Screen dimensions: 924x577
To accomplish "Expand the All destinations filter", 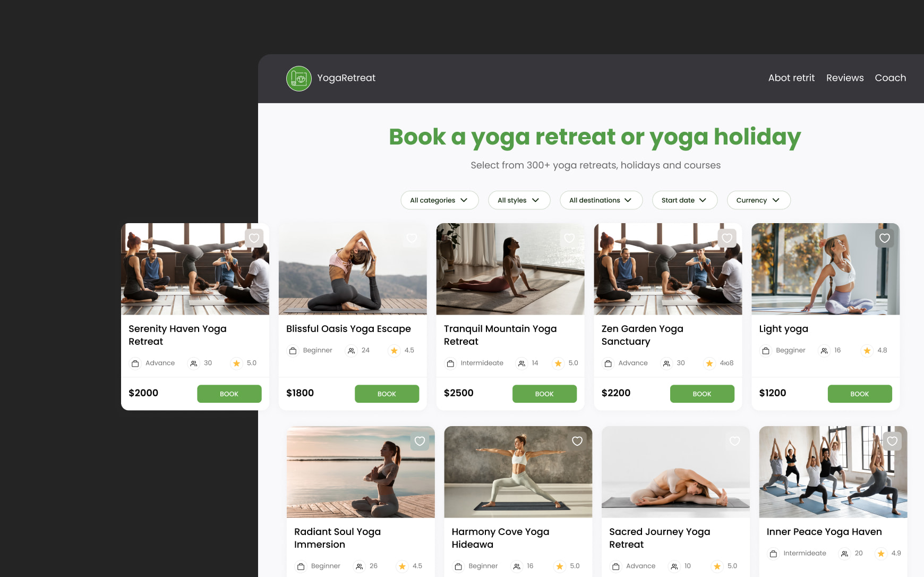I will point(601,200).
